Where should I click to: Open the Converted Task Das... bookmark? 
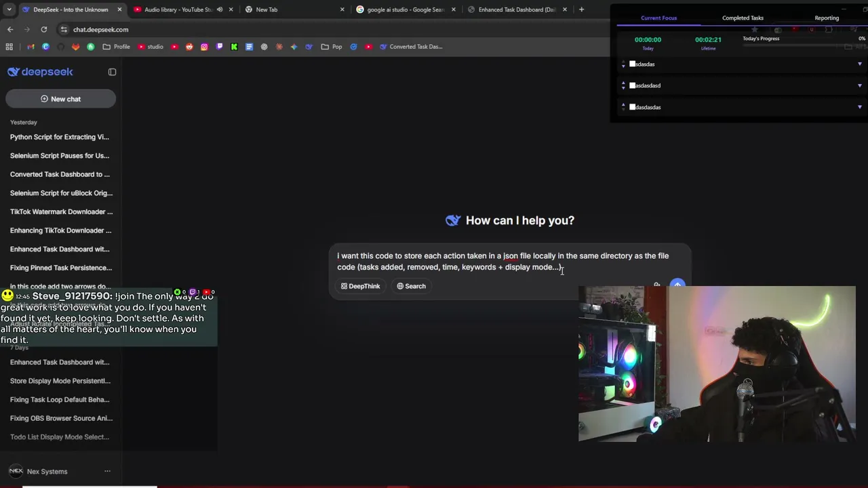point(410,47)
